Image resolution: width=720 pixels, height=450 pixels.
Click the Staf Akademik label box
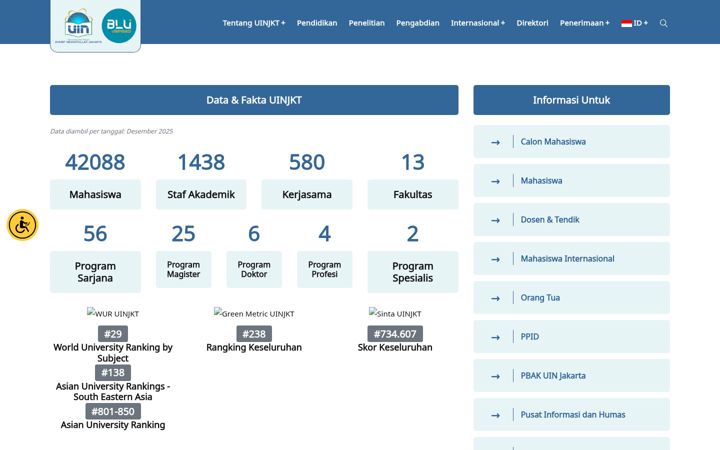(x=201, y=195)
